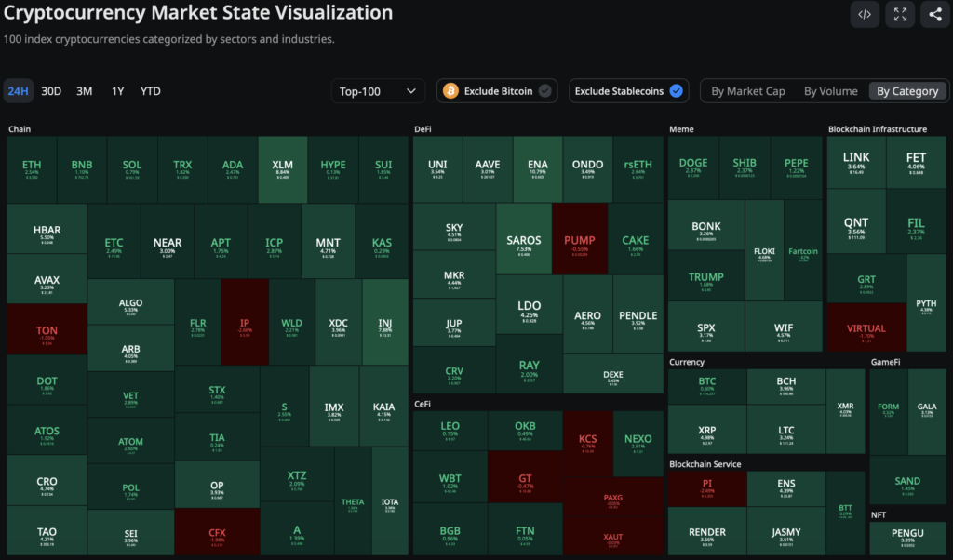Click the DOGE tile in the Meme sector

point(691,167)
